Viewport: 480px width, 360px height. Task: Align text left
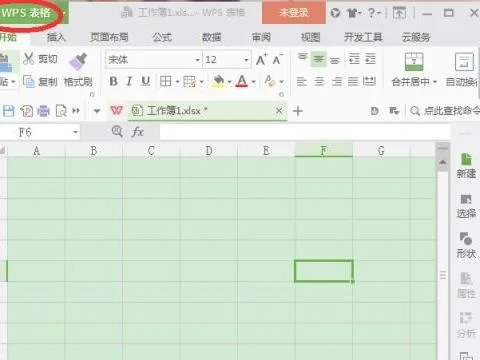[x=302, y=81]
